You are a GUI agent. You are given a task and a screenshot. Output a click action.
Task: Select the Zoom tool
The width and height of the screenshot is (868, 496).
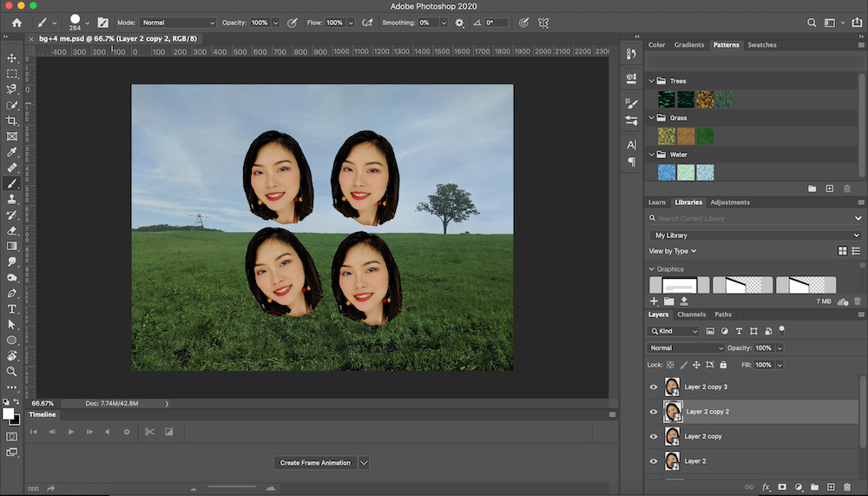[x=12, y=371]
